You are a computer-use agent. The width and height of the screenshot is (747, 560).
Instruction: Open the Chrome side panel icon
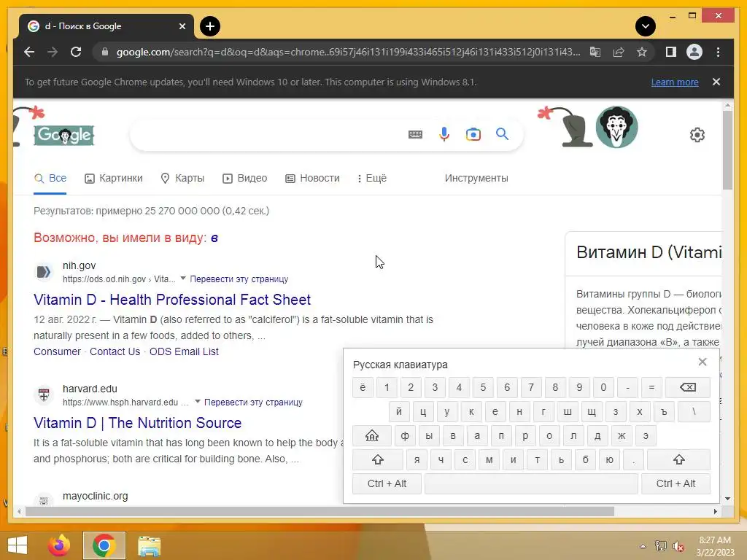(671, 52)
